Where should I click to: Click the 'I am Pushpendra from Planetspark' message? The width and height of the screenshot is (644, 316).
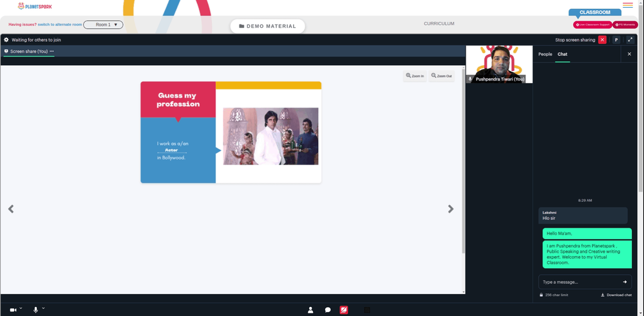(x=587, y=254)
